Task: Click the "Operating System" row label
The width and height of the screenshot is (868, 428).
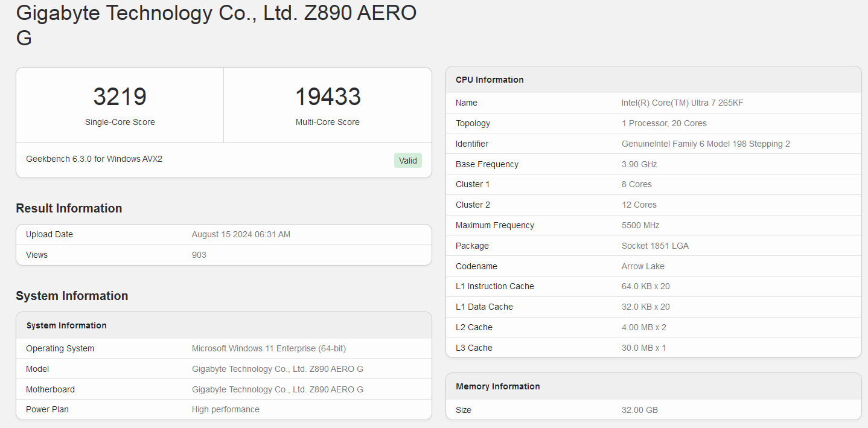Action: click(x=60, y=348)
